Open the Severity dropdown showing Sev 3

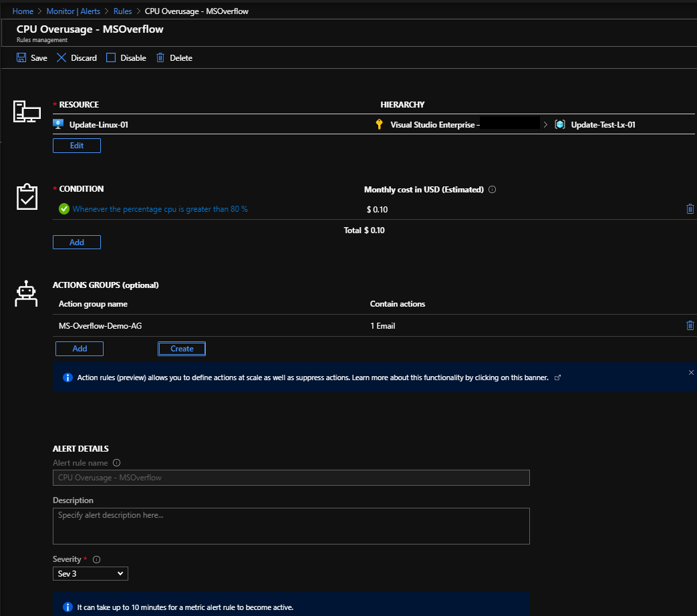90,573
